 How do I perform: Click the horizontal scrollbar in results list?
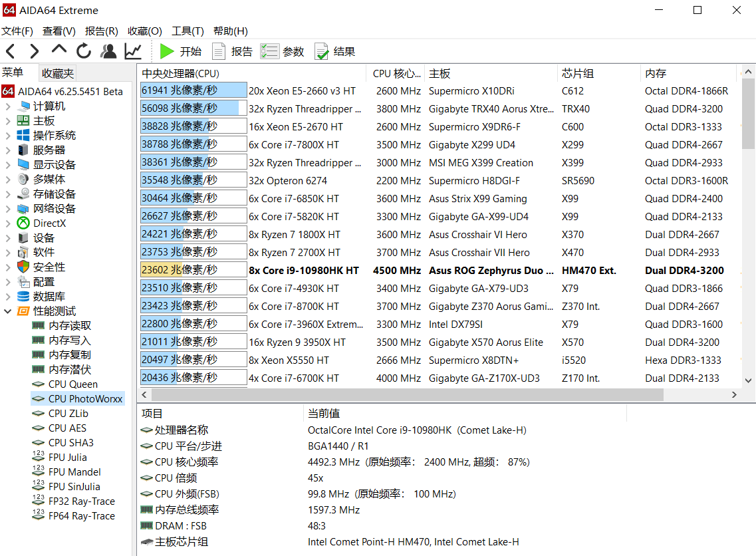(x=399, y=394)
